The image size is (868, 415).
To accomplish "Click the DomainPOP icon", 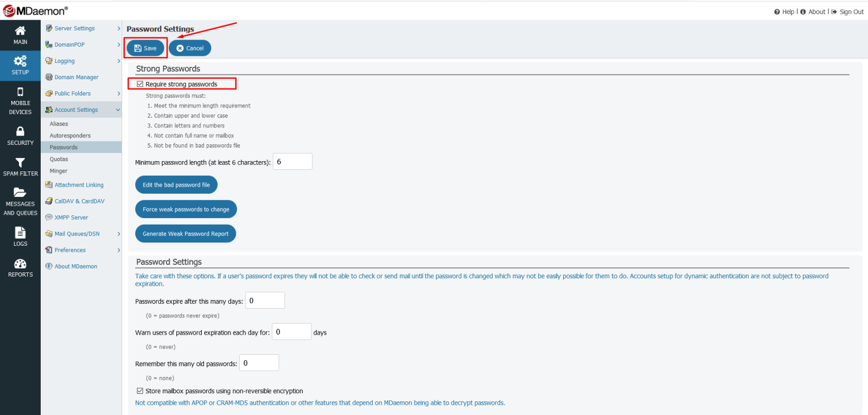I will click(49, 44).
